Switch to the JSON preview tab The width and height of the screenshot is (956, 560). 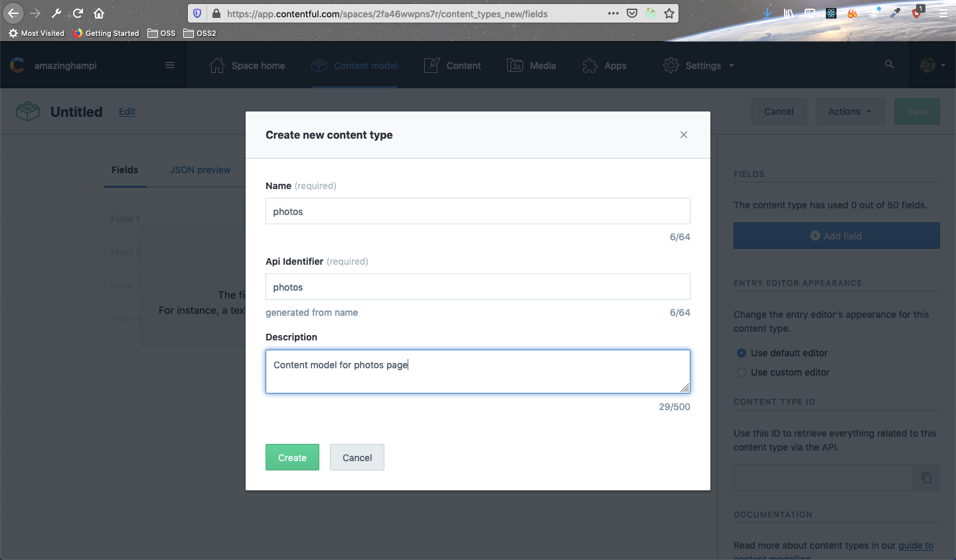pyautogui.click(x=200, y=170)
